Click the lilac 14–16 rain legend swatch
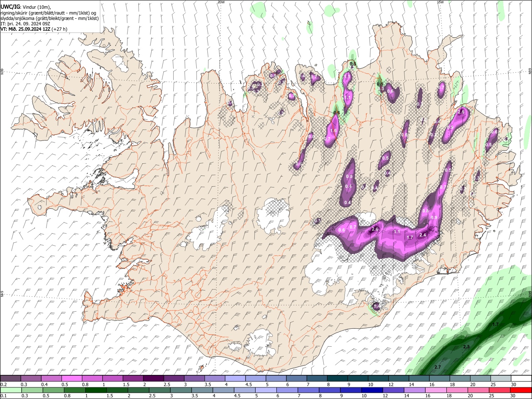 pos(414,390)
